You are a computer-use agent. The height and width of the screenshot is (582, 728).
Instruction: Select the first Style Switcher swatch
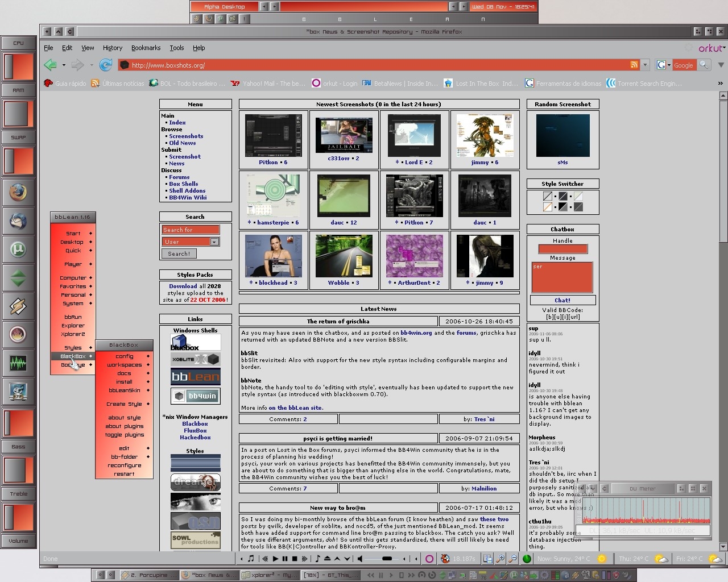[547, 197]
